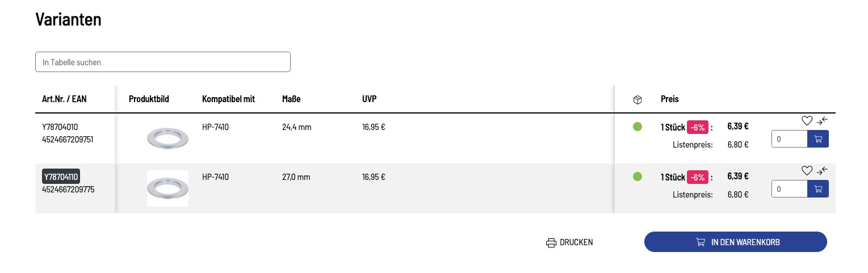Click compare arrows icon for Y78704110
The height and width of the screenshot is (273, 868).
tap(822, 170)
